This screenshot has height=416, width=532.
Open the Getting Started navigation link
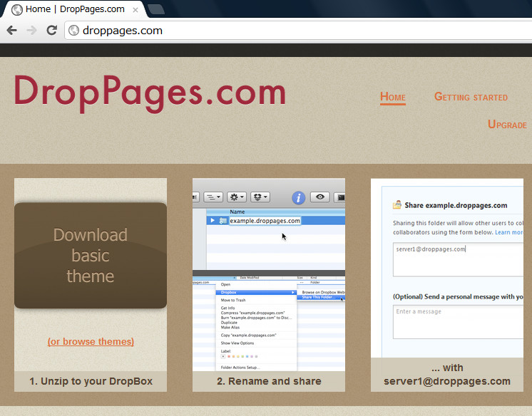tap(471, 97)
